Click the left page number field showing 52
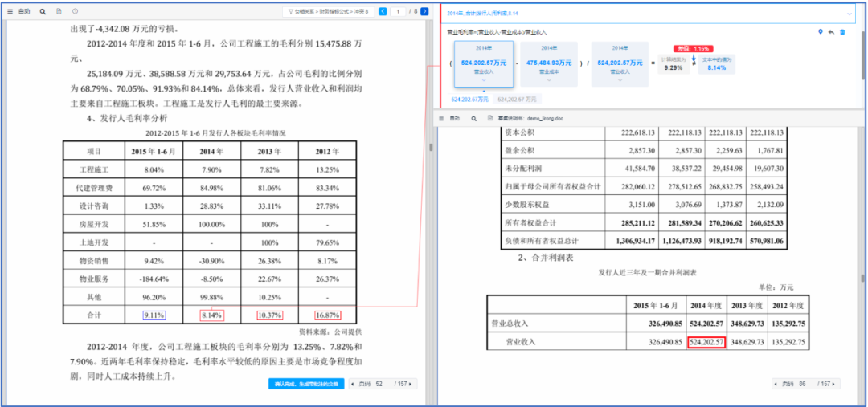868x407 pixels. click(379, 384)
